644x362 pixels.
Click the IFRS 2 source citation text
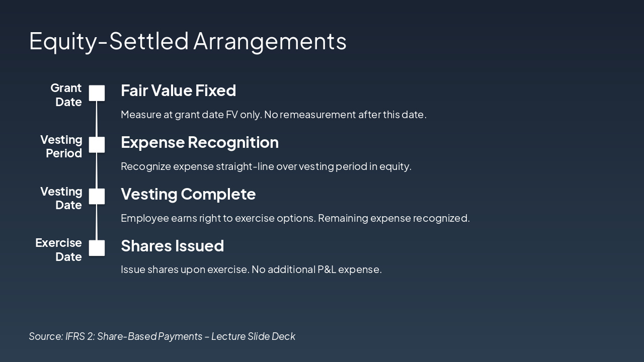[162, 336]
